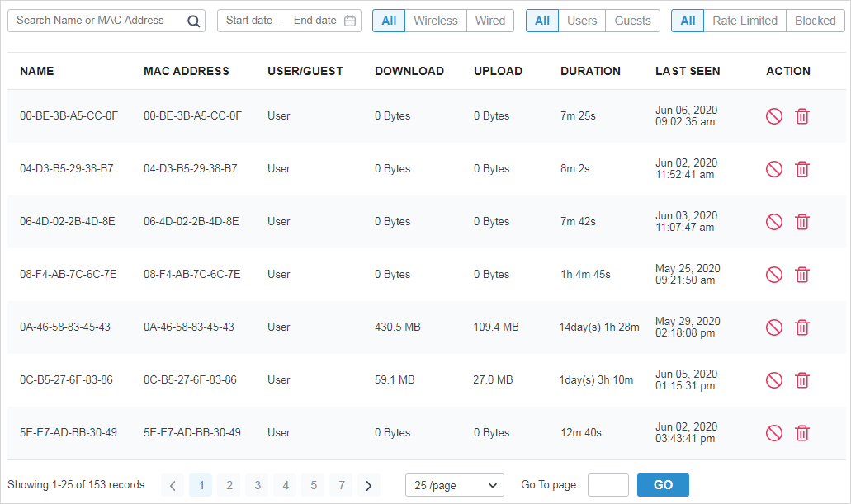This screenshot has width=851, height=504.
Task: Click the End date field
Action: (314, 21)
